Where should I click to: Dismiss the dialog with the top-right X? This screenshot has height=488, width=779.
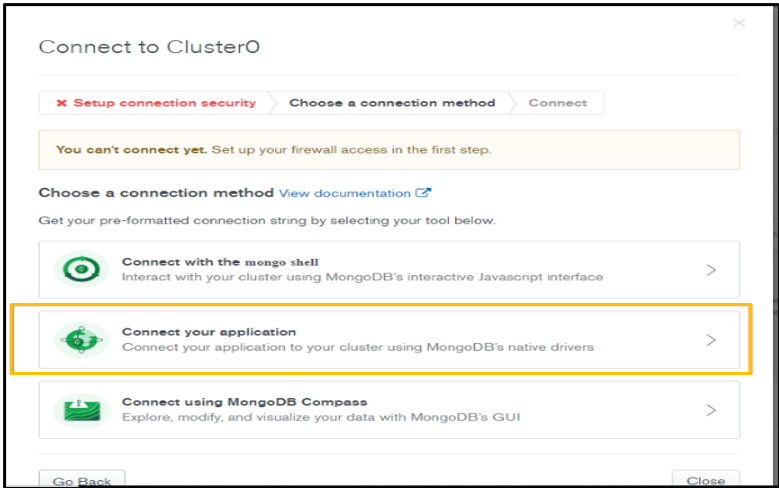(739, 23)
